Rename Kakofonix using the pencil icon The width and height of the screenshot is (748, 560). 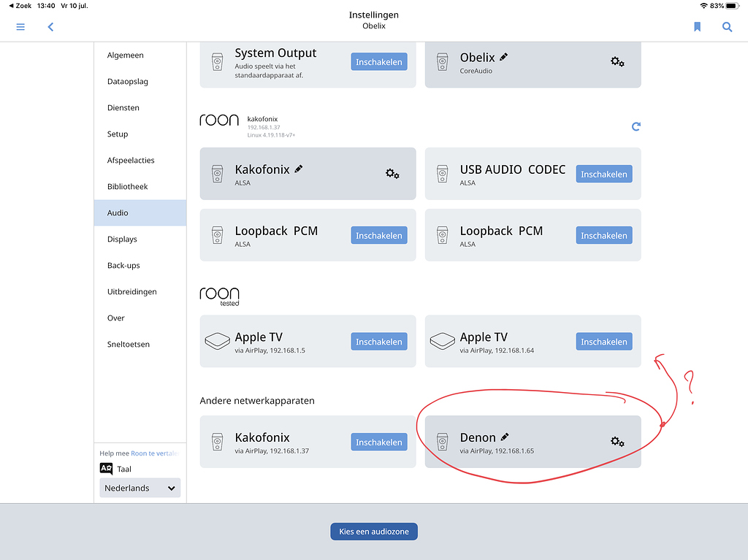point(299,168)
